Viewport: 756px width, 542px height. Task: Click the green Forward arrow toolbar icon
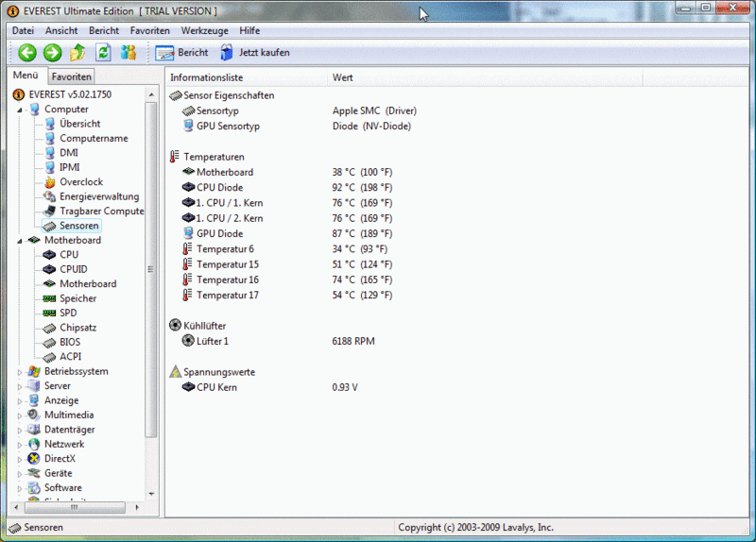[53, 53]
